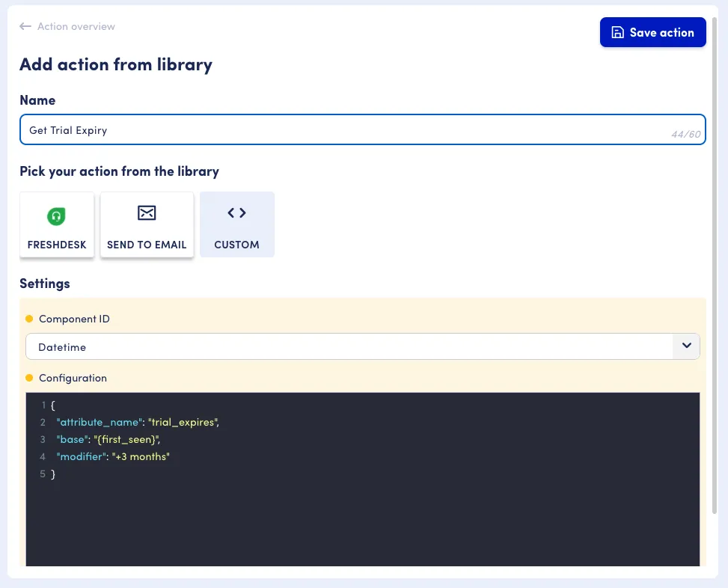Choose the Send to Email action
This screenshot has width=728, height=588.
(x=147, y=224)
